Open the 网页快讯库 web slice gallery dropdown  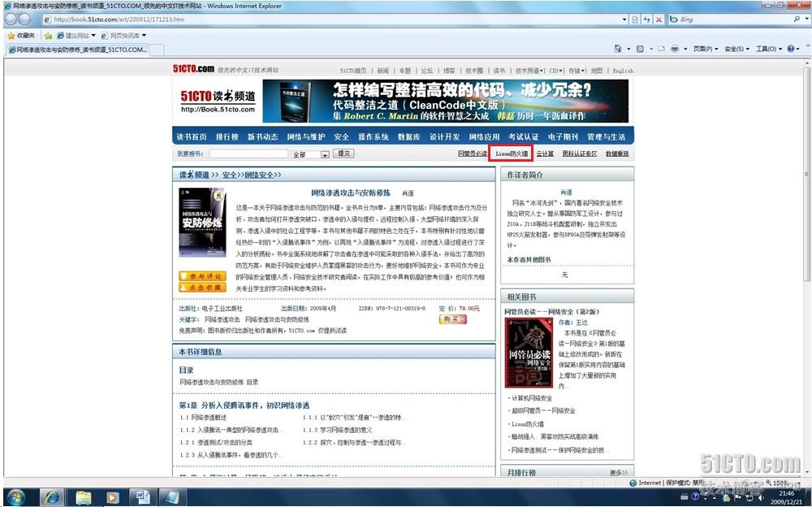click(x=123, y=35)
